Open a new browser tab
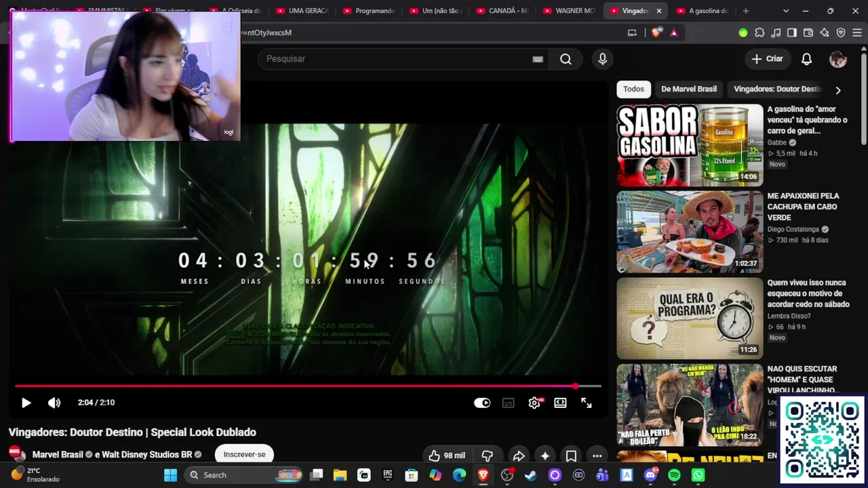Viewport: 868px width, 488px height. point(746,11)
